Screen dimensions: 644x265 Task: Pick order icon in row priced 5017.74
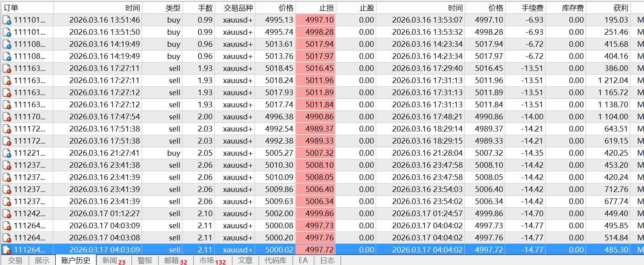pos(7,104)
